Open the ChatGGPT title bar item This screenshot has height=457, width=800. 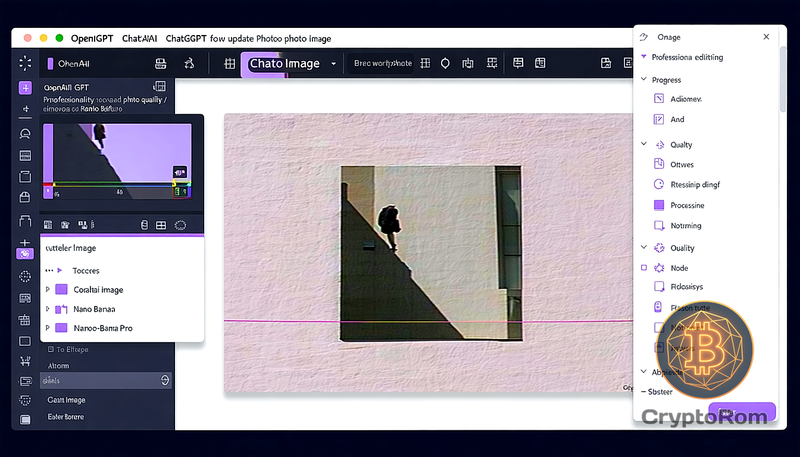click(186, 38)
